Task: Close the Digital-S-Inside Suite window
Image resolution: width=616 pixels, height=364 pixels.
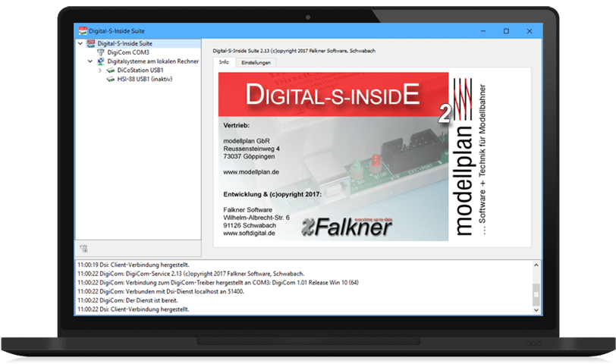Action: (x=530, y=31)
